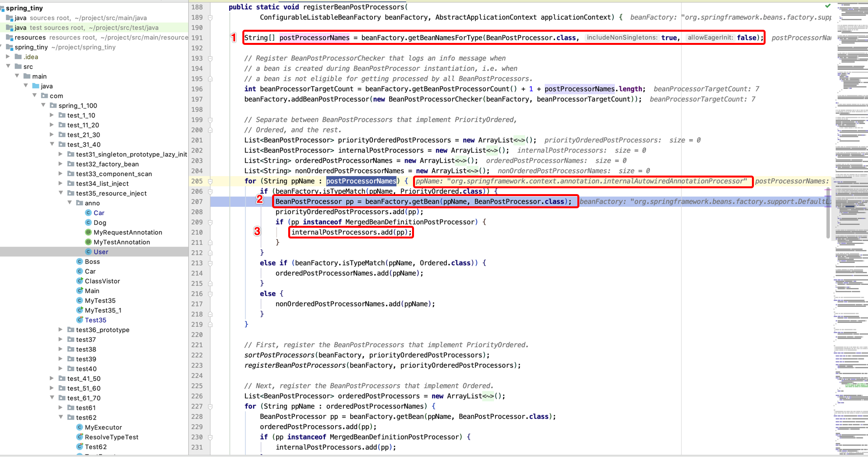Click the resources root folder icon
Viewport: 868px width, 457px height.
9,37
